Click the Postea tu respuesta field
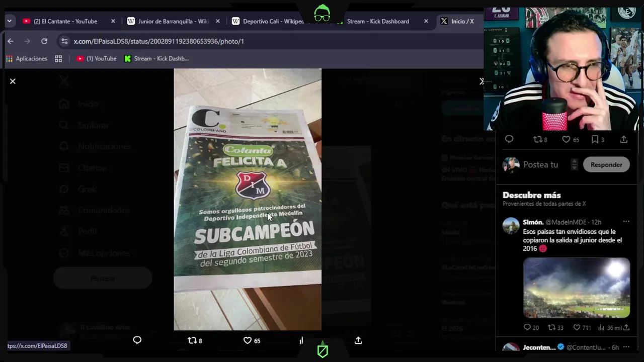This screenshot has width=644, height=362. pos(540,164)
